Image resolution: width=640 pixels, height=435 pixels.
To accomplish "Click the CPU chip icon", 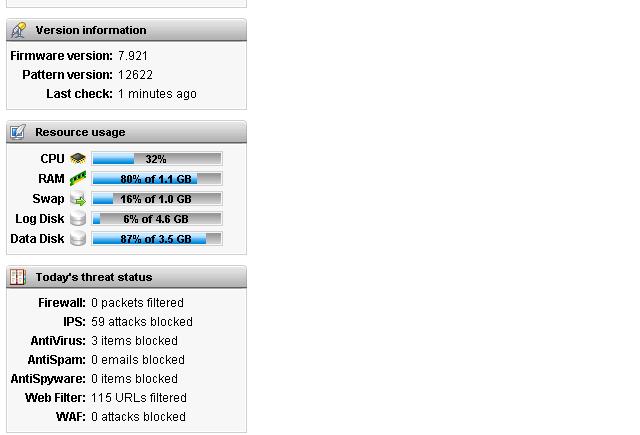I will click(78, 158).
